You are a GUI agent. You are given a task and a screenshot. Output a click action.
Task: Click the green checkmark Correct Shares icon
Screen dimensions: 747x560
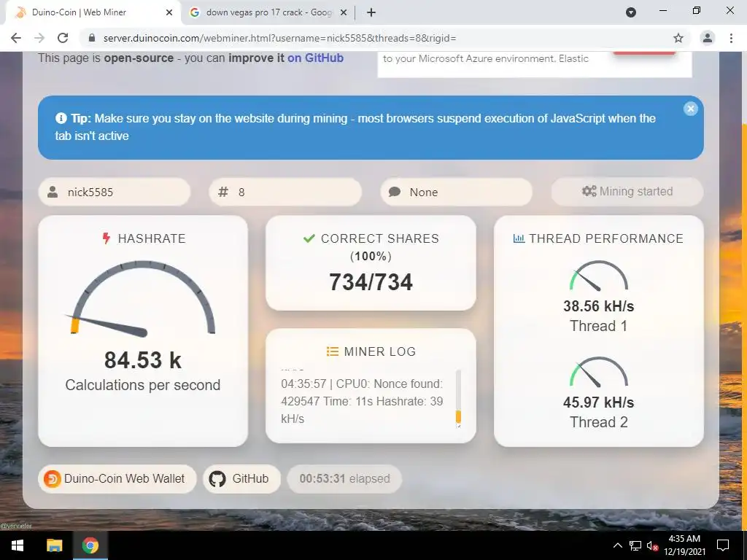309,238
